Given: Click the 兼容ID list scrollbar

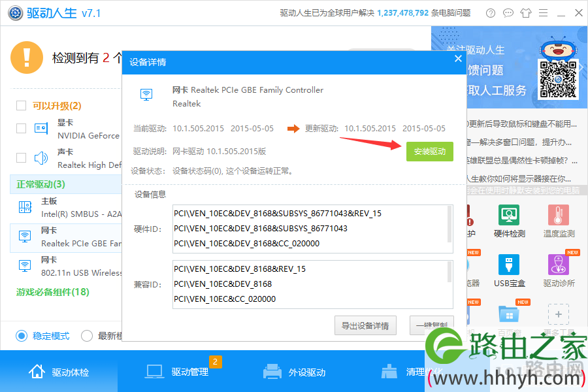Looking at the screenshot, I should point(449,272).
